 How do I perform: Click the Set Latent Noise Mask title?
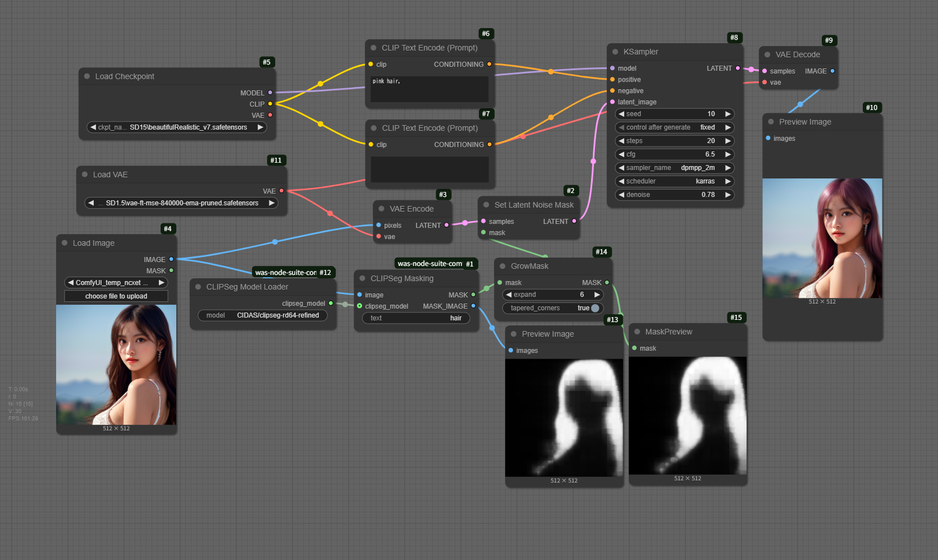tap(533, 205)
